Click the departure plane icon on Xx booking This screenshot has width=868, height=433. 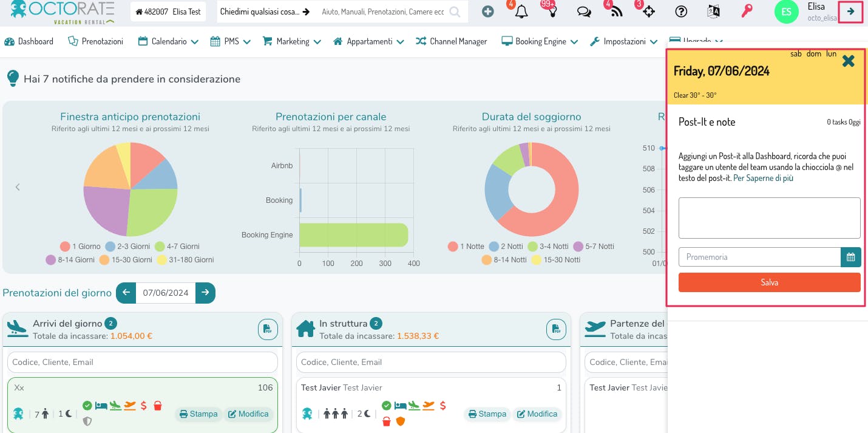pyautogui.click(x=129, y=406)
